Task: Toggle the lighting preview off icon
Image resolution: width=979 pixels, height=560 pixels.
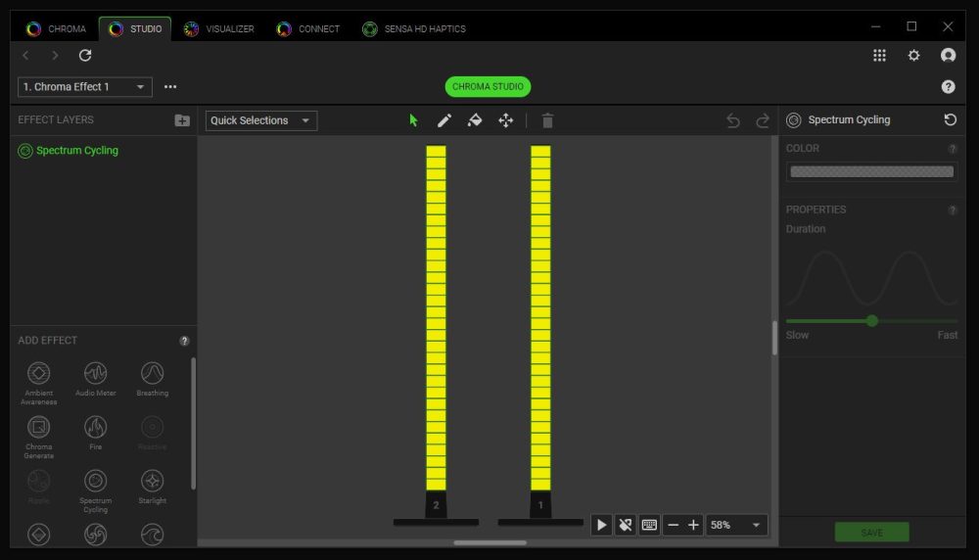Action: coord(626,526)
